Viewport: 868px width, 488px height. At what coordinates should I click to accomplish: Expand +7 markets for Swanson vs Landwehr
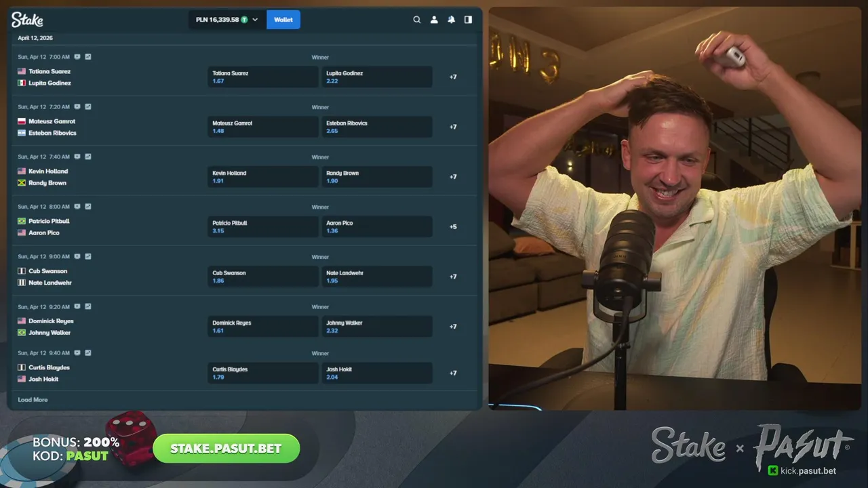453,277
